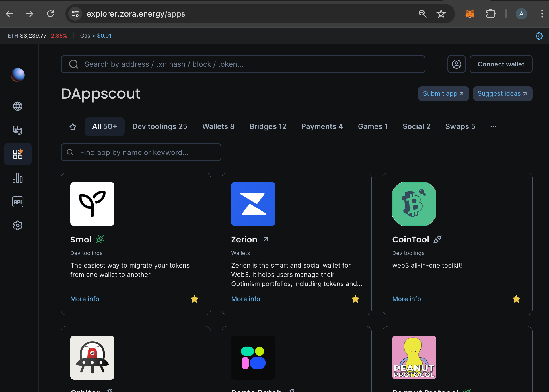
Task: Open the Zerion external app title
Action: pyautogui.click(x=244, y=240)
